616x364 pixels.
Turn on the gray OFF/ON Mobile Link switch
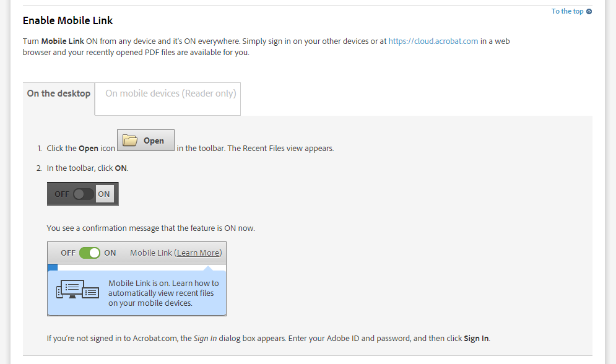click(x=82, y=194)
